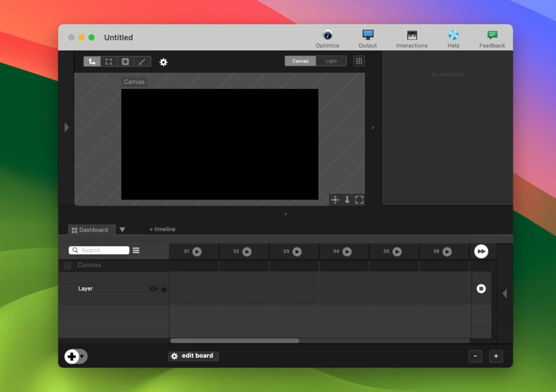Open the grid view icon next to Light
The width and height of the screenshot is (556, 392).
pyautogui.click(x=359, y=61)
